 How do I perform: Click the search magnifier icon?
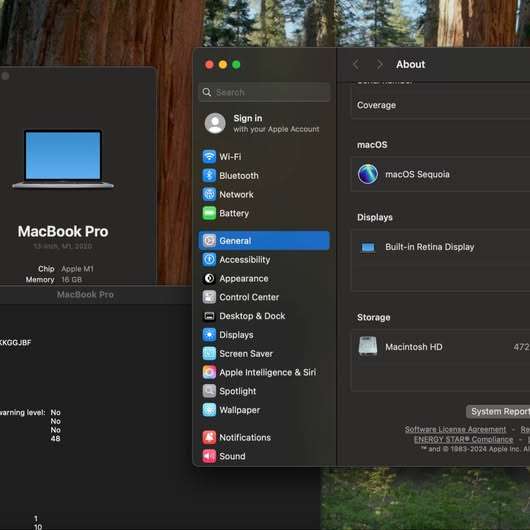click(x=207, y=92)
